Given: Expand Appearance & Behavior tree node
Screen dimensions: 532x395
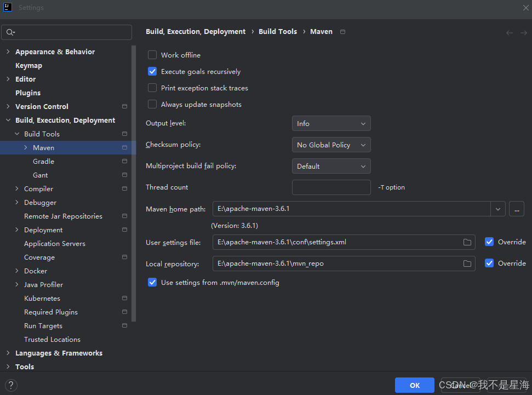Looking at the screenshot, I should (8, 51).
